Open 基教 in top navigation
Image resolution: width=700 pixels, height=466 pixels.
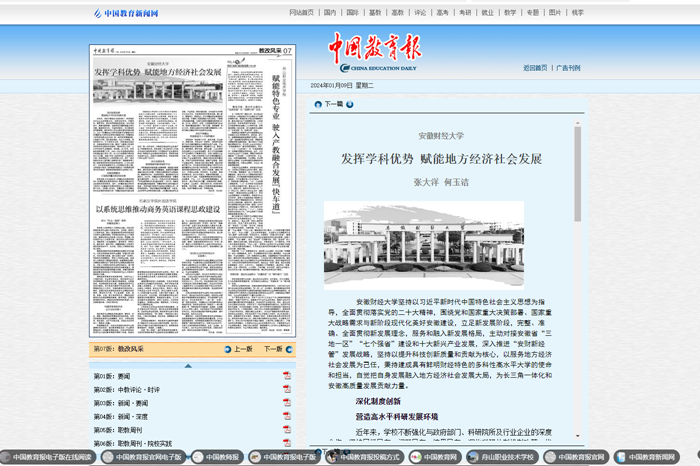[375, 12]
